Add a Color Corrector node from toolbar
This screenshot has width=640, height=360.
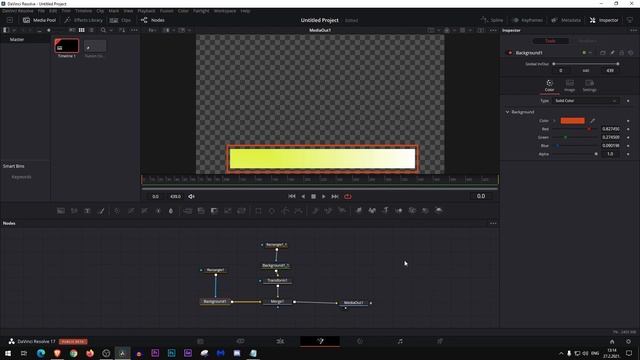pos(117,211)
